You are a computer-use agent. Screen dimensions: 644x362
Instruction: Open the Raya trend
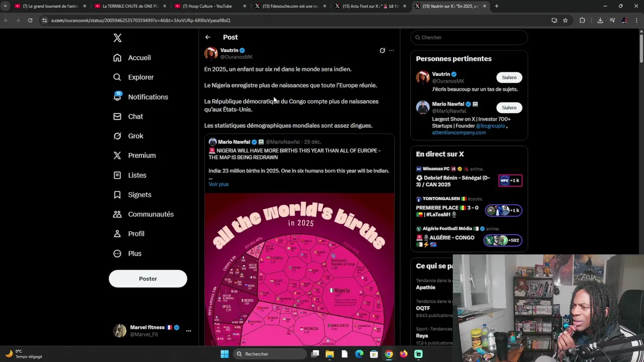[422, 336]
